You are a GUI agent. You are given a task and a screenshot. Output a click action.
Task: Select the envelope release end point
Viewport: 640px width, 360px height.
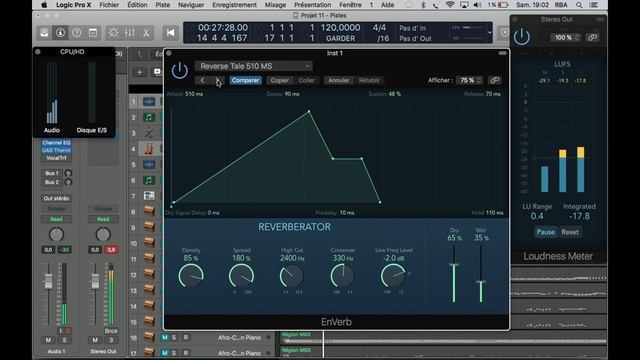pyautogui.click(x=380, y=202)
